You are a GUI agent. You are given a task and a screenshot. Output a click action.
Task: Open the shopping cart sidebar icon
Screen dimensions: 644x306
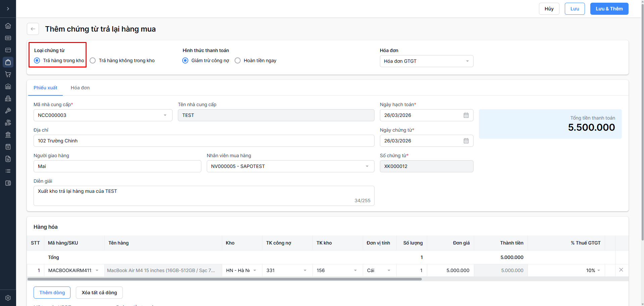[8, 74]
